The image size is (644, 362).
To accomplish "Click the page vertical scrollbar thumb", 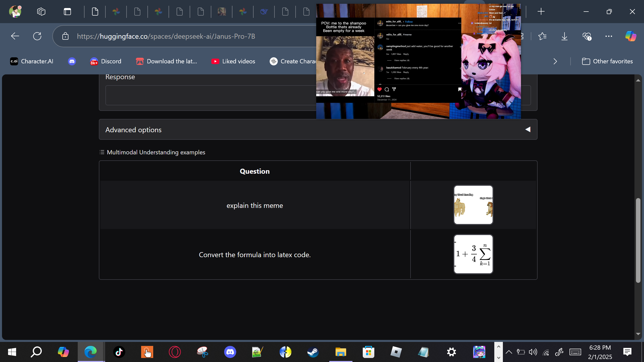I will [x=638, y=240].
